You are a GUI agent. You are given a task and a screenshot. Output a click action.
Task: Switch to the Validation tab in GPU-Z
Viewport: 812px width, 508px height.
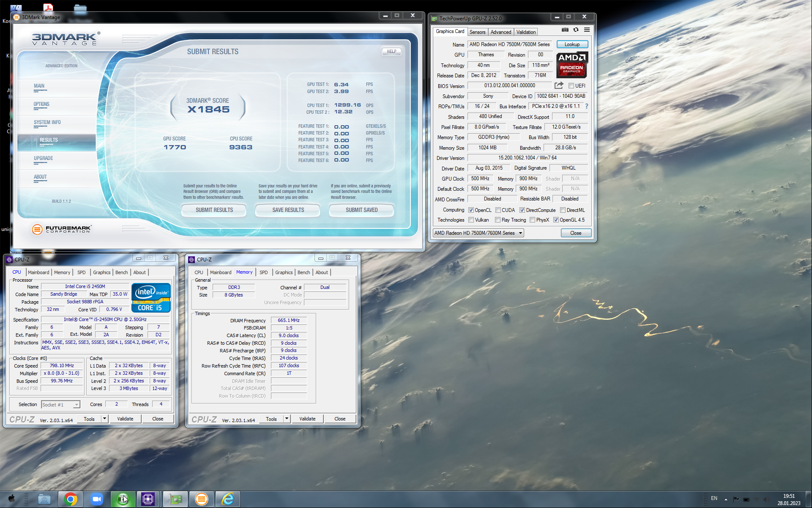[x=526, y=32]
